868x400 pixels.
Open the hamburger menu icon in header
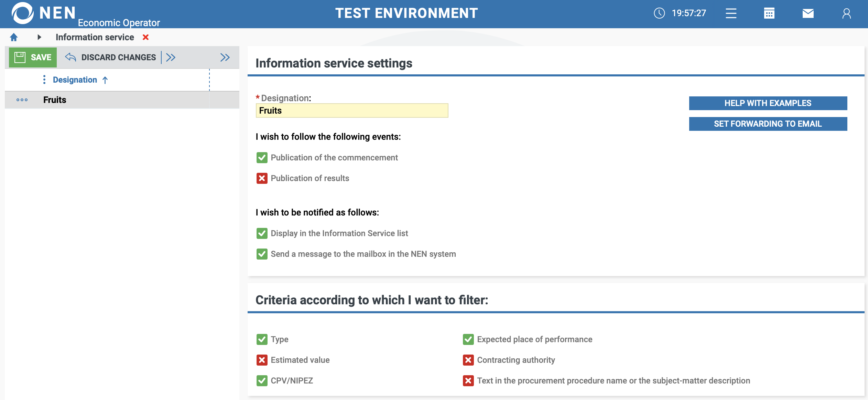coord(731,13)
